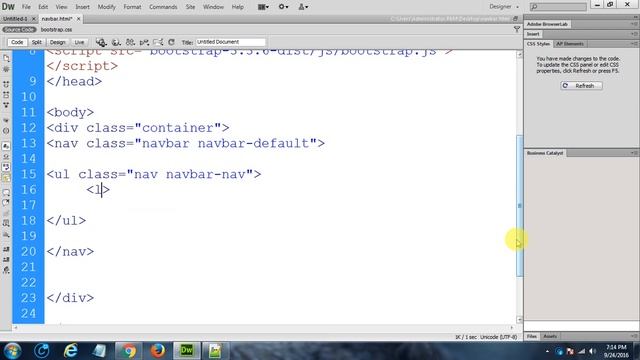Open the Designer workspace switcher
The height and width of the screenshot is (360, 640).
click(504, 7)
